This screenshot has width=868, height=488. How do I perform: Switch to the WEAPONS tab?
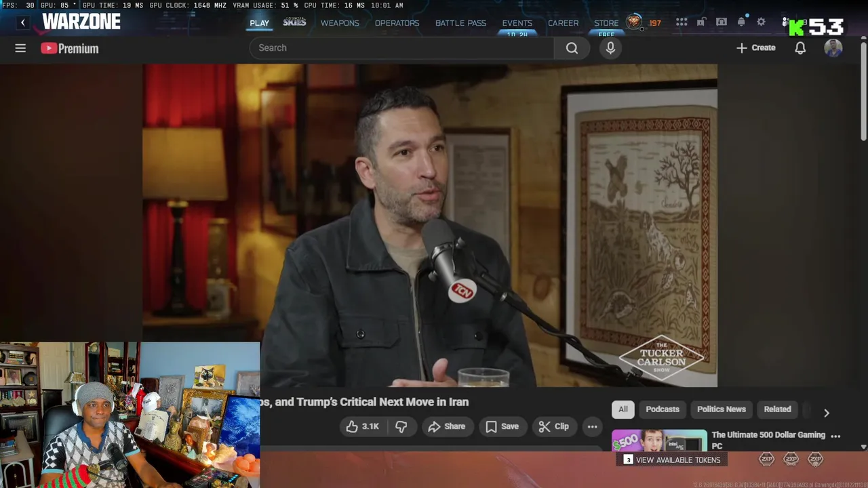340,23
